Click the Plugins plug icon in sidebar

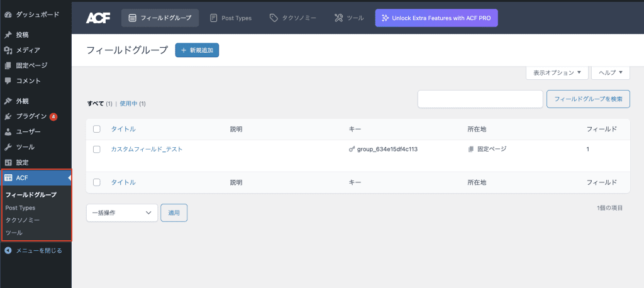[8, 117]
